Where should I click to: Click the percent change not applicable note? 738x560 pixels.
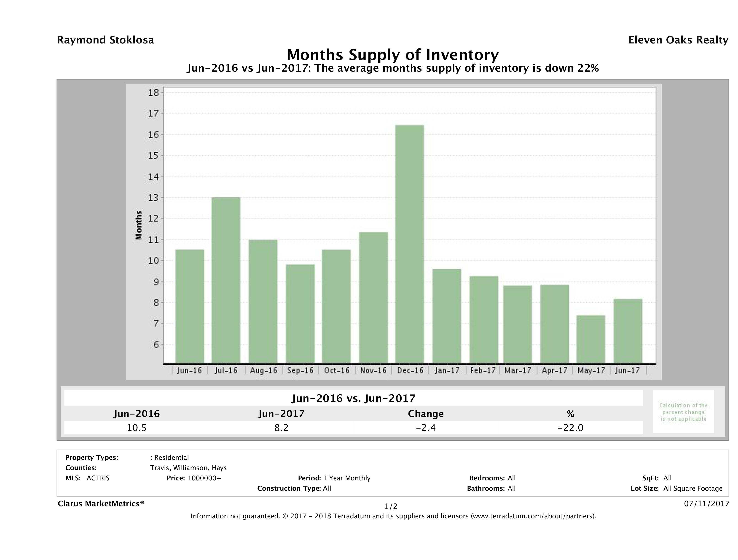coord(683,412)
